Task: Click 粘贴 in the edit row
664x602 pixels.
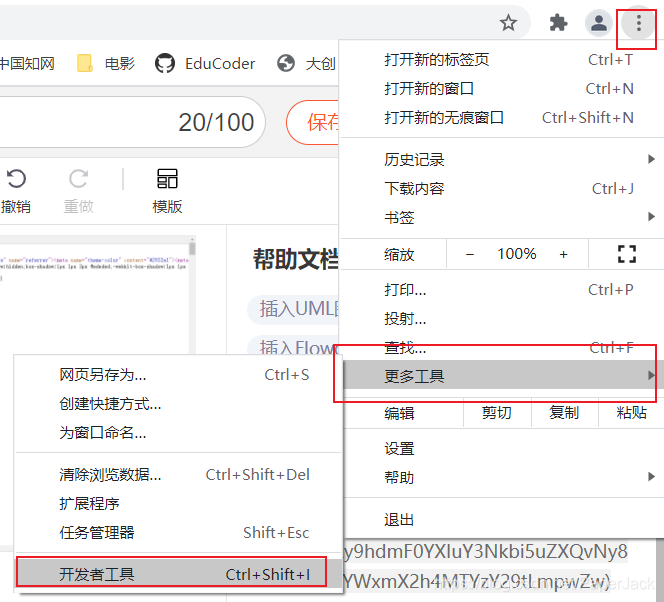Action: pyautogui.click(x=631, y=412)
